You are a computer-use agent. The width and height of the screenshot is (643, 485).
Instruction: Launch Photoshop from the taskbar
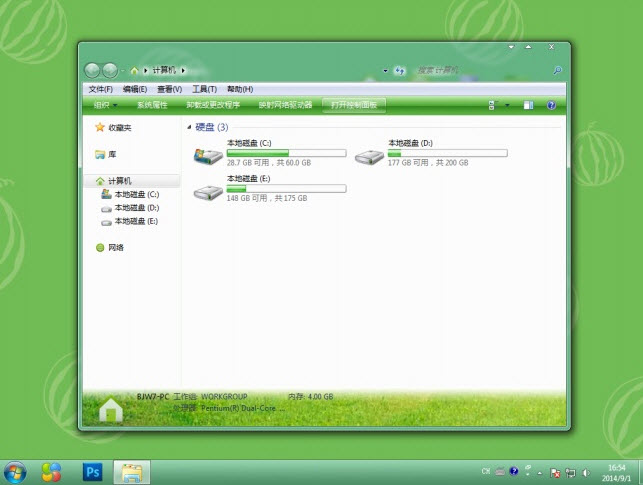[92, 472]
